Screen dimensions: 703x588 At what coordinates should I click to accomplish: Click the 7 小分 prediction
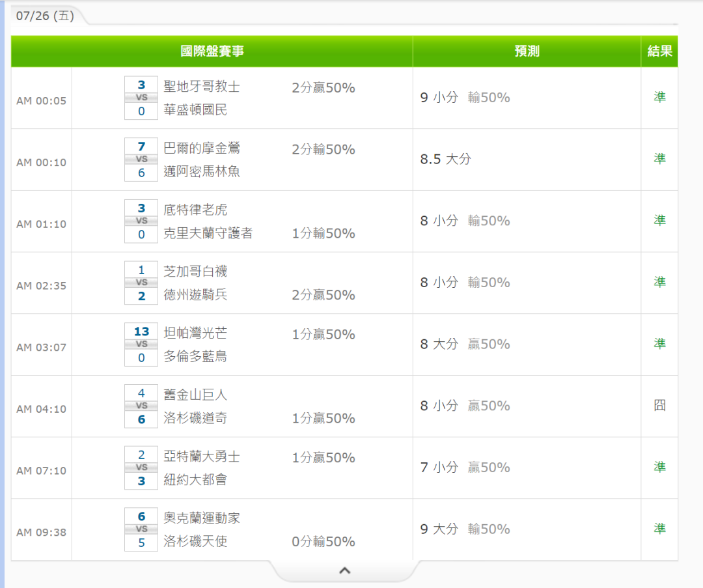point(439,468)
